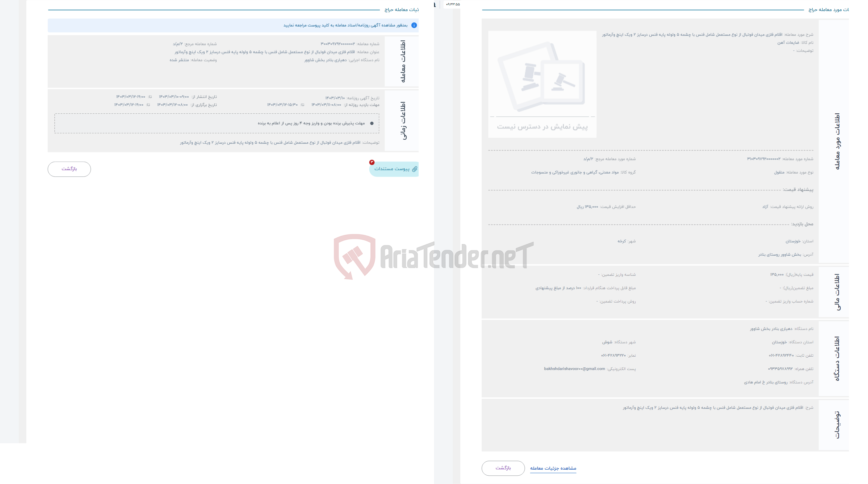Click بازگشت button on right panel
868x484 pixels.
pos(504,468)
